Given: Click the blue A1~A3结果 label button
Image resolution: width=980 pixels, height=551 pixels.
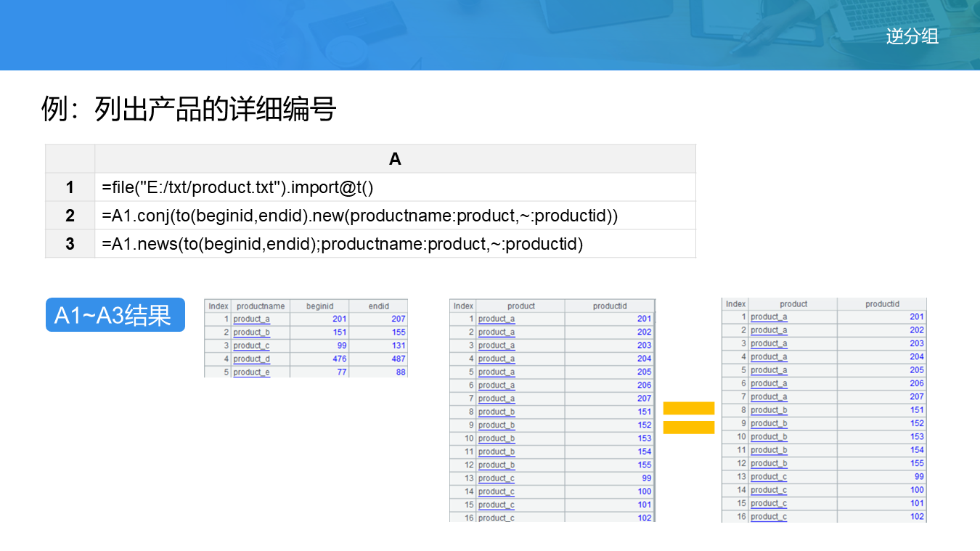Looking at the screenshot, I should point(115,315).
